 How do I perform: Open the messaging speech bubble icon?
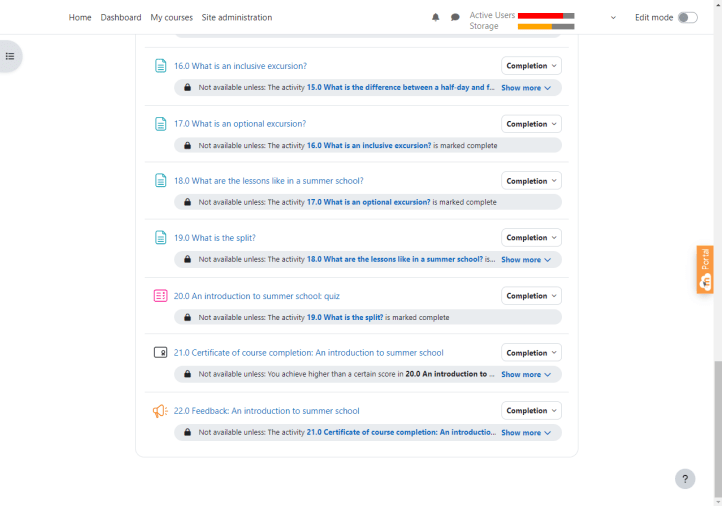[455, 17]
